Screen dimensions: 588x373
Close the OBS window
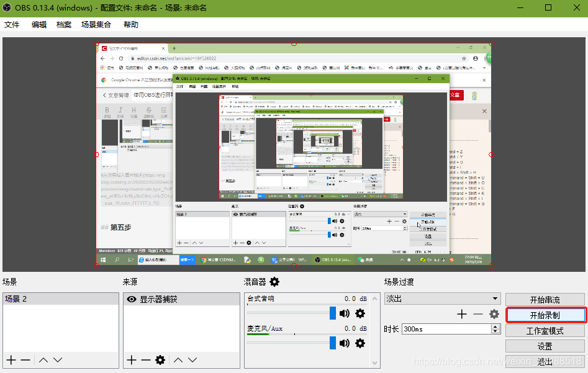click(x=577, y=8)
